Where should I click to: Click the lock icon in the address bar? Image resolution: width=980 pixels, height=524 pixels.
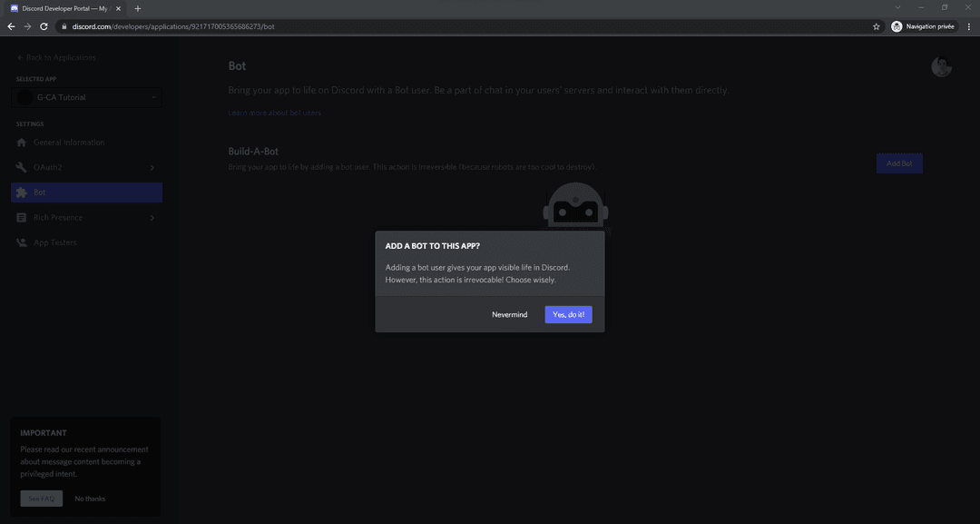(x=64, y=26)
